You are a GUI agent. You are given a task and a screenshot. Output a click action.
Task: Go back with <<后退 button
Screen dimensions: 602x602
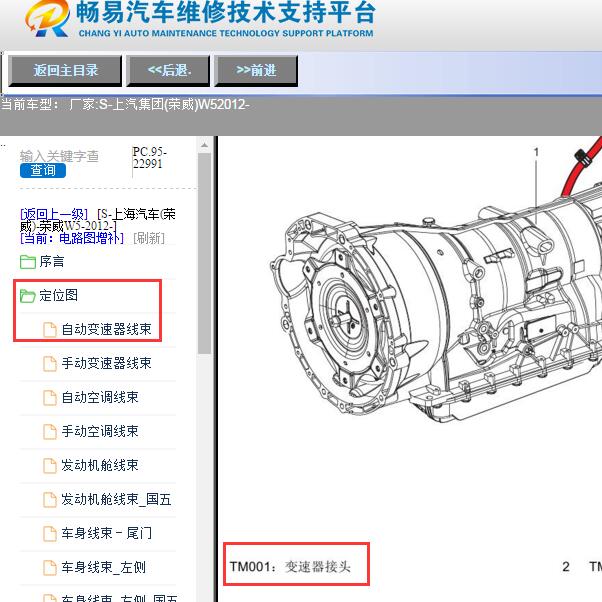click(x=168, y=70)
